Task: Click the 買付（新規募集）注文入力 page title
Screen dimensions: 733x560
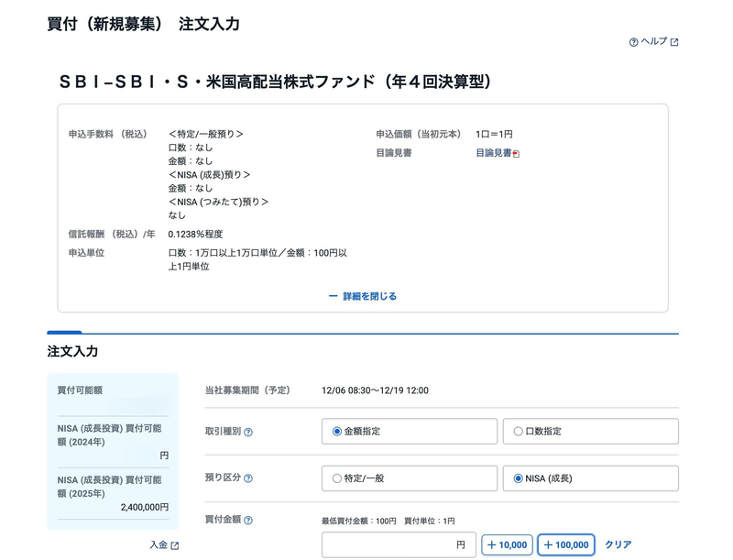Action: (x=144, y=24)
